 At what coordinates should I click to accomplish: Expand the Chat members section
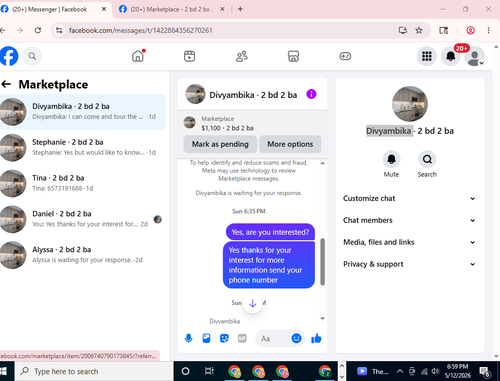409,220
